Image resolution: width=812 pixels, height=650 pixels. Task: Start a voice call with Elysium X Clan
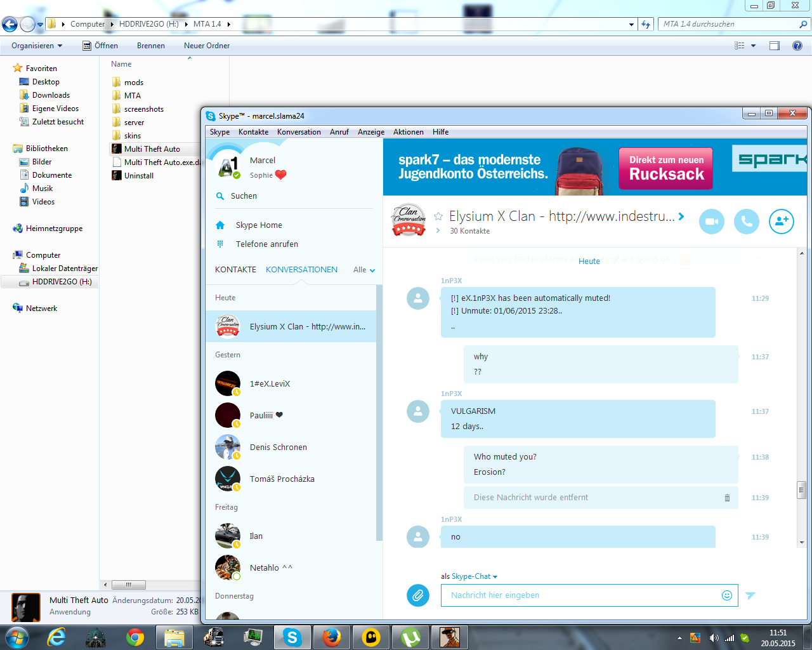(747, 222)
